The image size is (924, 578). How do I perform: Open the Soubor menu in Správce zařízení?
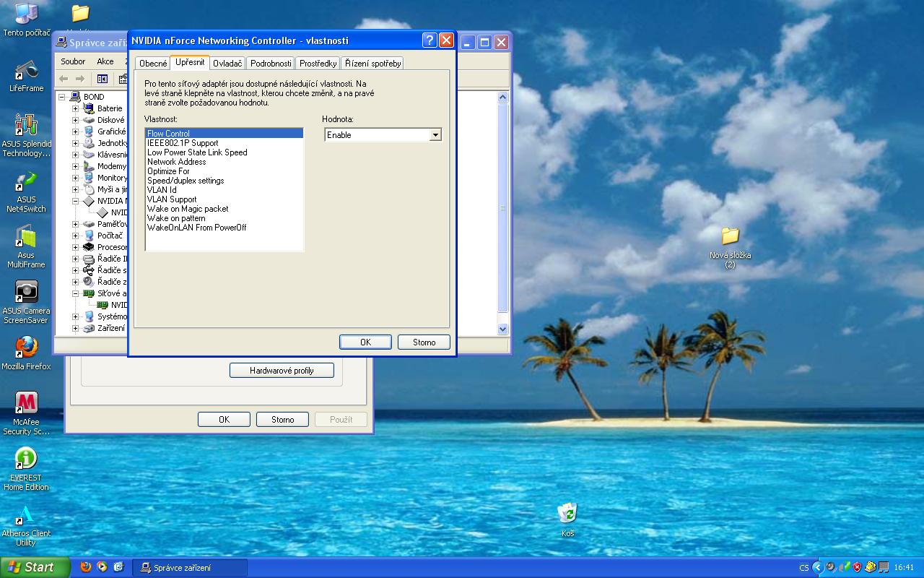pyautogui.click(x=73, y=61)
